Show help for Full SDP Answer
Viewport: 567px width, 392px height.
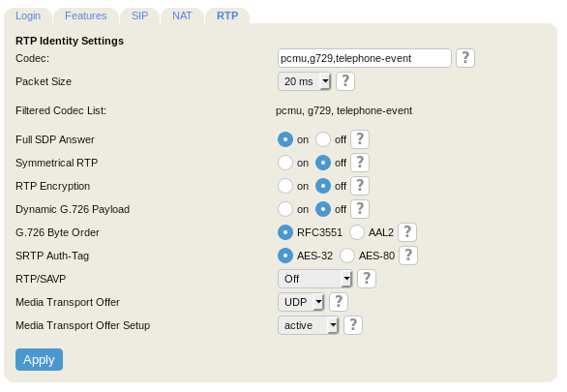(360, 139)
